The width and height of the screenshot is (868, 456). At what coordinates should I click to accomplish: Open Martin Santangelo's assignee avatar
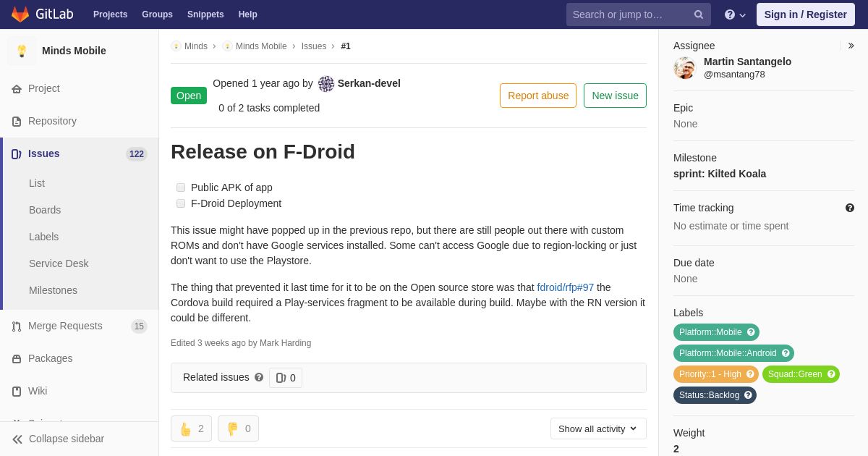(684, 68)
